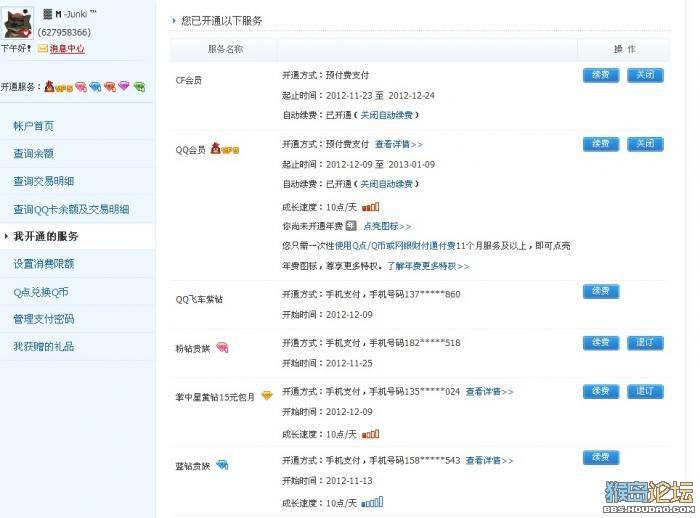Viewport: 700px width, 518px height.
Task: Click blue diamond icon next to 蓝钻贵族
Action: pos(222,465)
